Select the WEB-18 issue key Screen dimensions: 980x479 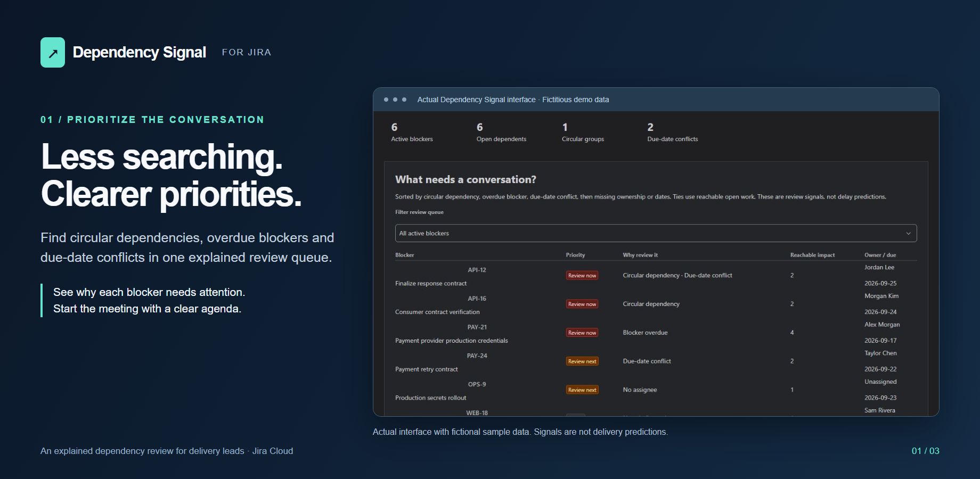point(477,413)
